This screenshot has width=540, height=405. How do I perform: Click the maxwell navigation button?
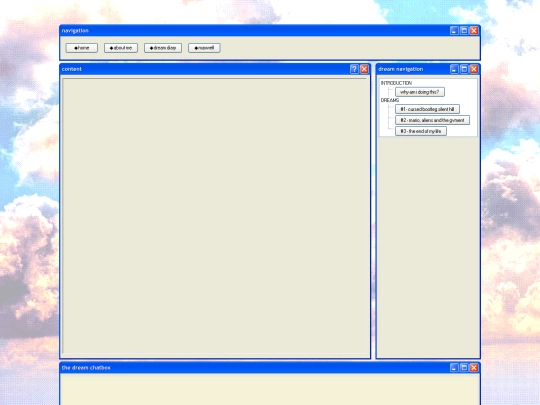point(204,48)
